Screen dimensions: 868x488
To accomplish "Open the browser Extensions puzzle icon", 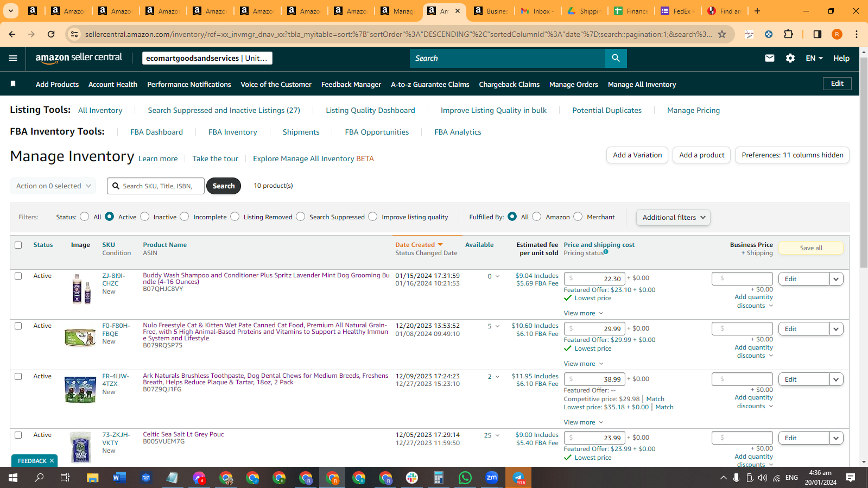I will [789, 34].
